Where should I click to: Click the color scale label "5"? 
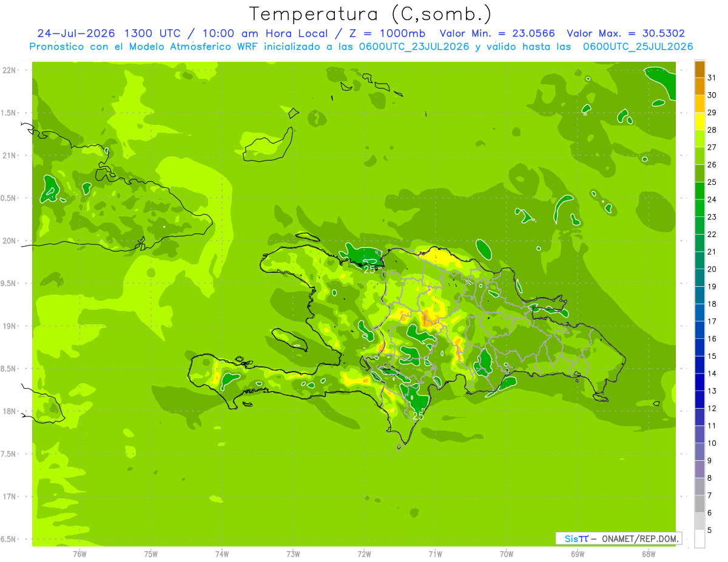coord(709,530)
